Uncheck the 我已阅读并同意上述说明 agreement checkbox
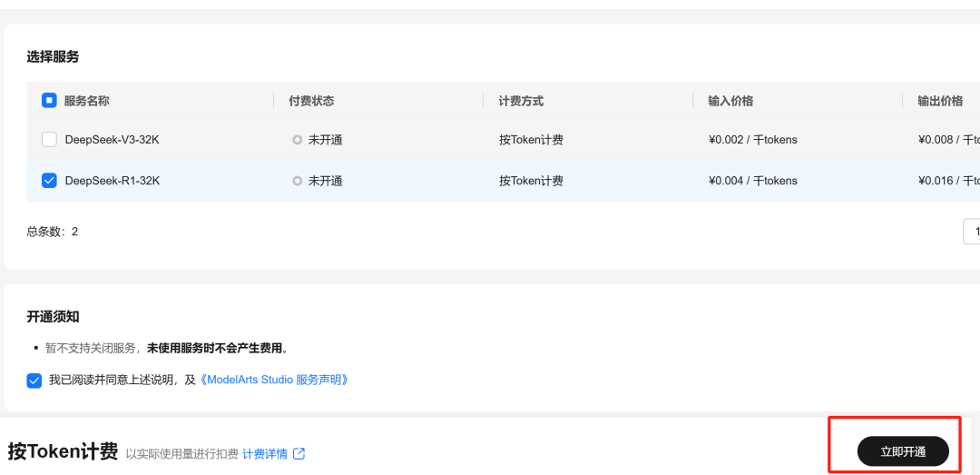The height and width of the screenshot is (475, 980). (x=34, y=381)
